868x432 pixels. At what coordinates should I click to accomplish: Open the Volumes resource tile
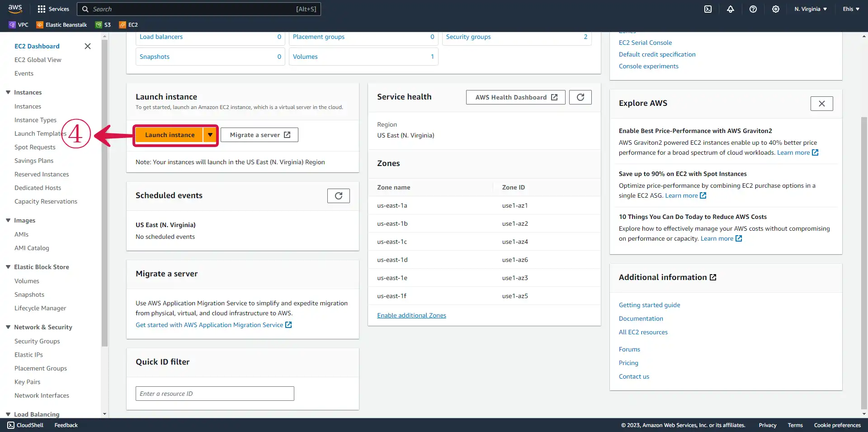tap(363, 57)
